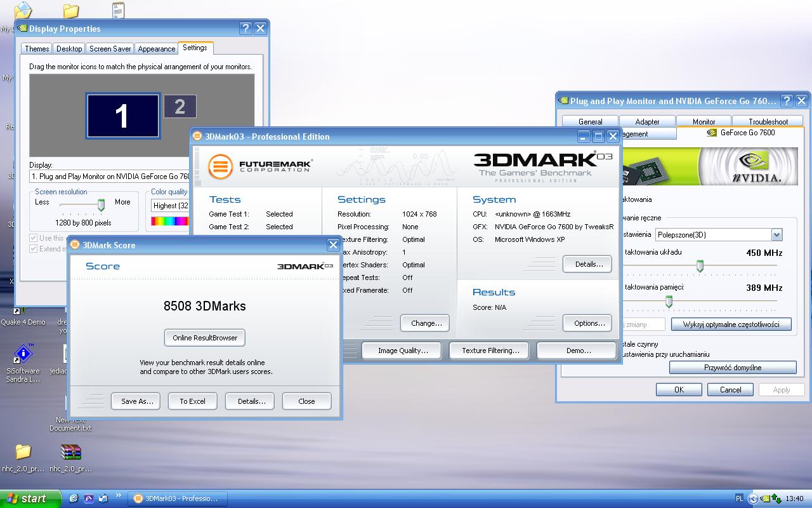Click Texture Filtering... button
The height and width of the screenshot is (508, 812).
490,351
